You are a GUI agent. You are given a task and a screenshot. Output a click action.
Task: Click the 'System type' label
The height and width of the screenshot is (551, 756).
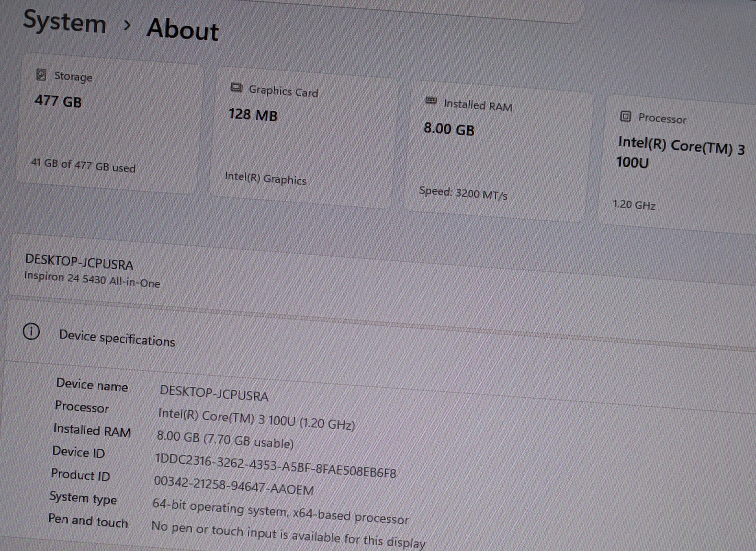click(83, 498)
